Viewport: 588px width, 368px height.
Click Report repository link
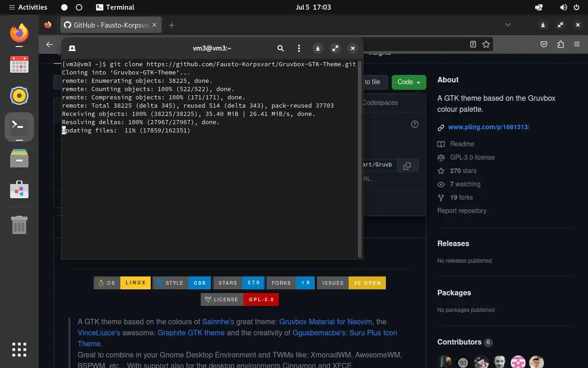(x=462, y=211)
